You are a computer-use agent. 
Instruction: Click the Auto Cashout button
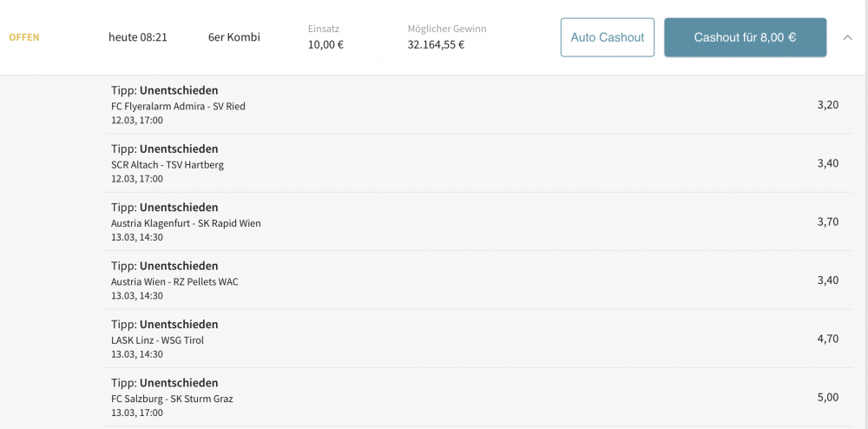(608, 37)
